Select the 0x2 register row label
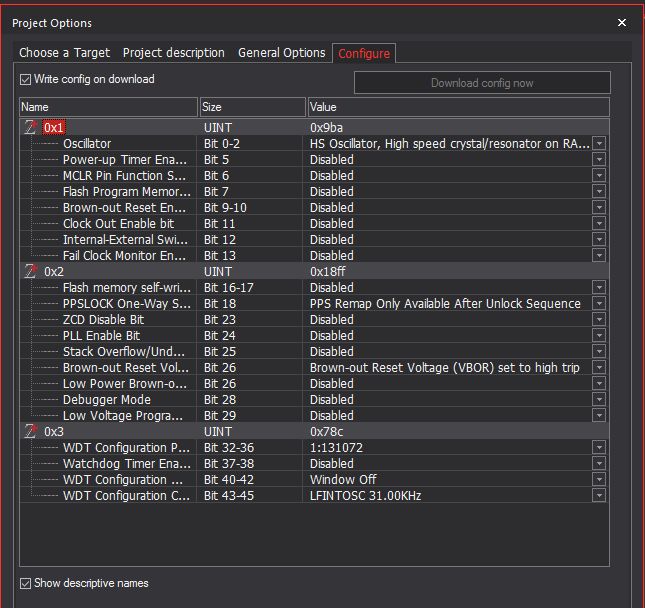Viewport: 645px width, 608px height. pos(54,272)
